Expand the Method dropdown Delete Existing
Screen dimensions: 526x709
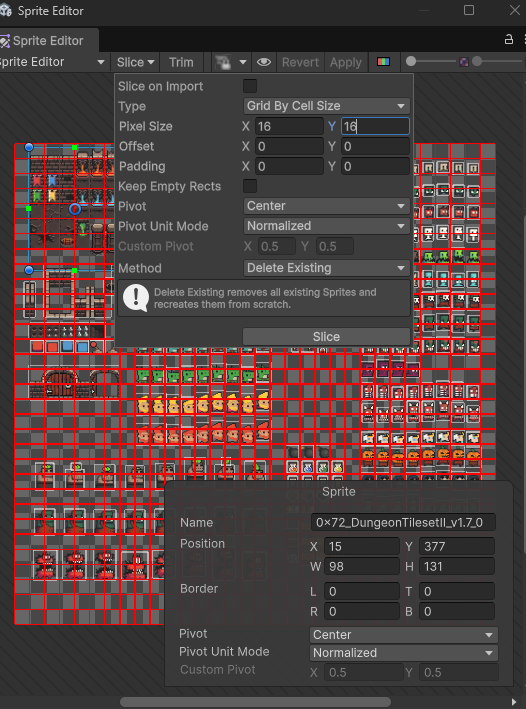pyautogui.click(x=327, y=268)
